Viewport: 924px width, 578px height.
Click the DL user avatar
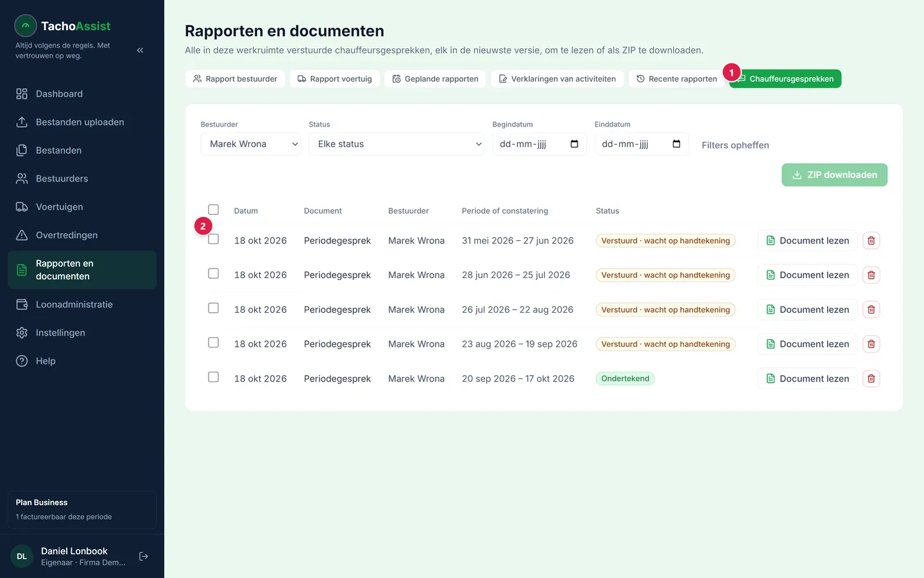point(22,556)
